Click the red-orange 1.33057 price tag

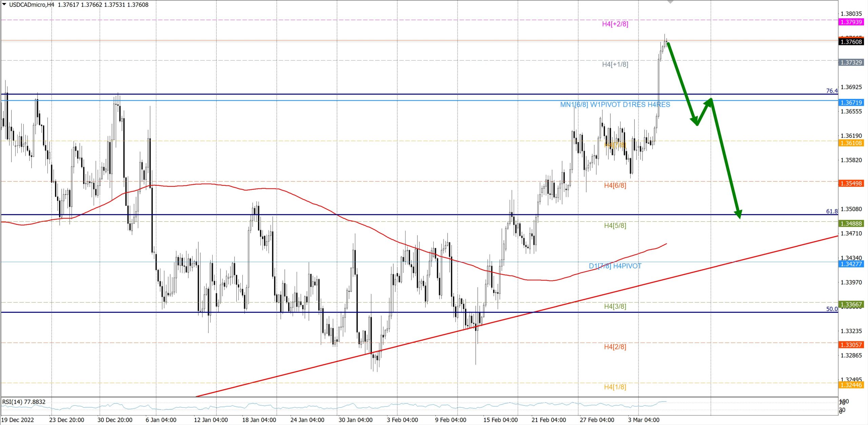point(851,345)
